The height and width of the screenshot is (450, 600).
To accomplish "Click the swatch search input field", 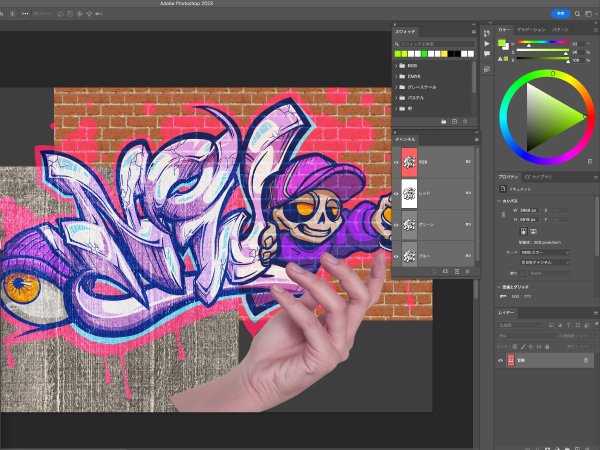I will click(x=434, y=44).
